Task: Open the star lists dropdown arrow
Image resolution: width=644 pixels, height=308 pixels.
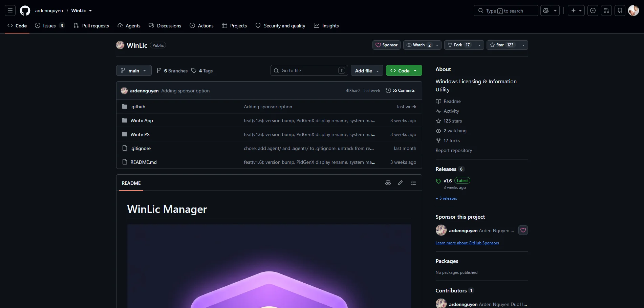Action: pos(523,45)
